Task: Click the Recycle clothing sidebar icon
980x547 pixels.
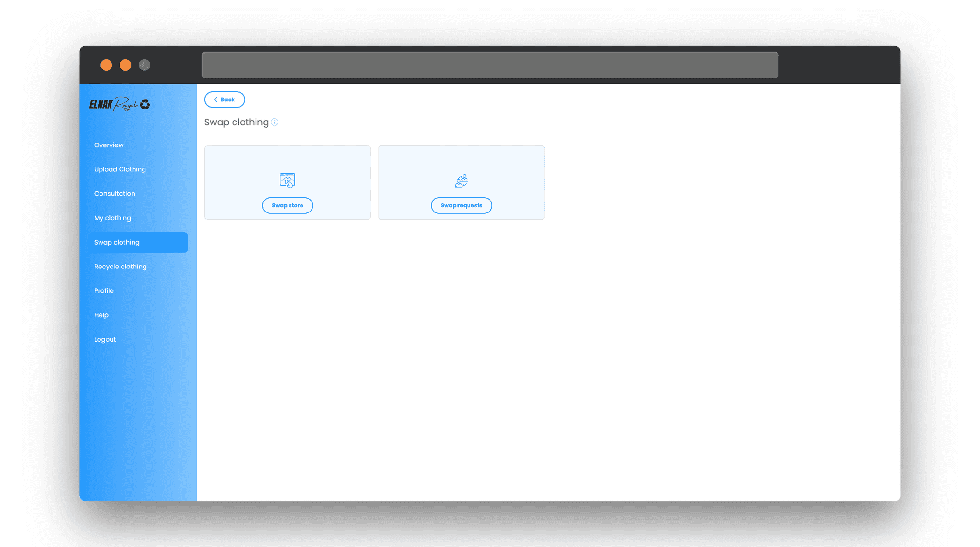Action: 121,266
